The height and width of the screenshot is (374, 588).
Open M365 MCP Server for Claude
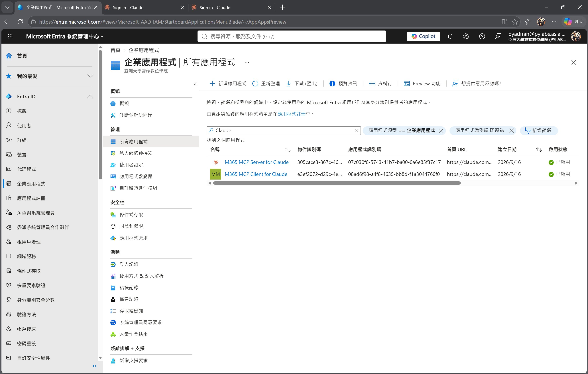click(x=256, y=162)
